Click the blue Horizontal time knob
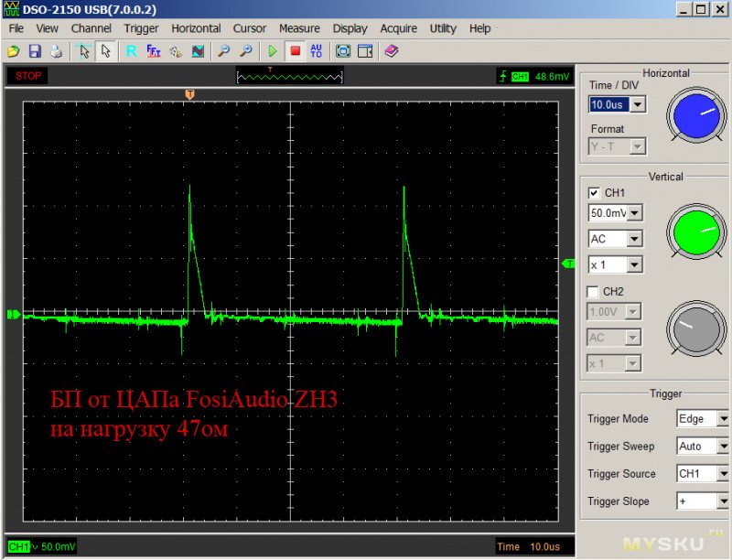 [x=695, y=113]
